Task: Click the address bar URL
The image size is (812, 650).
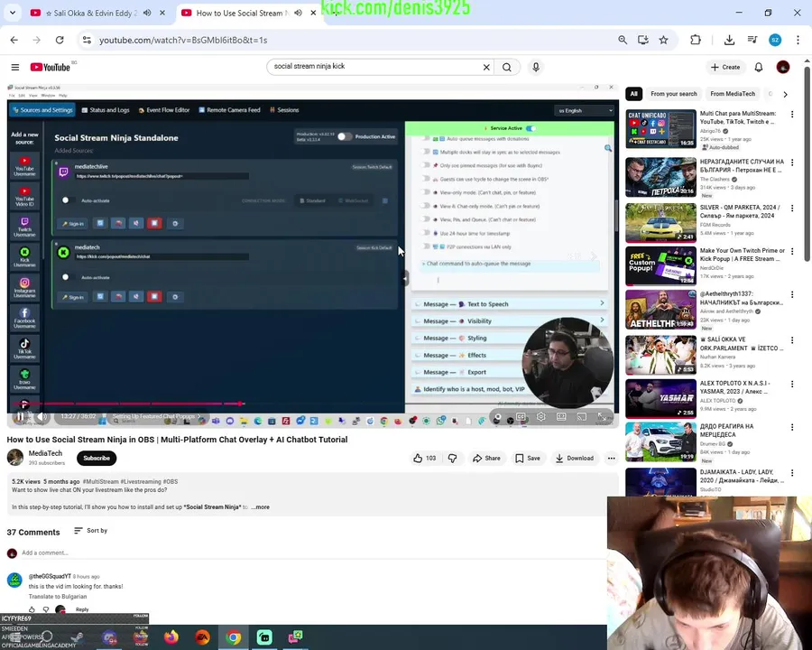Action: 183,40
